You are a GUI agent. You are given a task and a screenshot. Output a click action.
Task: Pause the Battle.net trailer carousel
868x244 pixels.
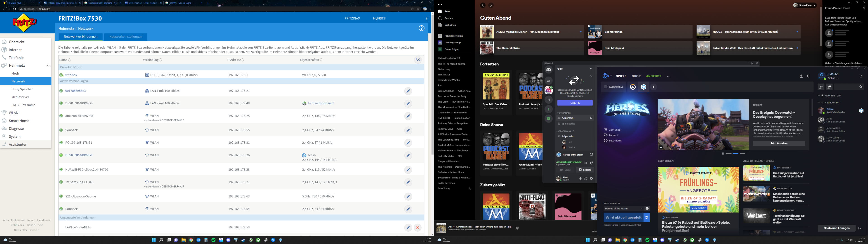click(x=723, y=154)
